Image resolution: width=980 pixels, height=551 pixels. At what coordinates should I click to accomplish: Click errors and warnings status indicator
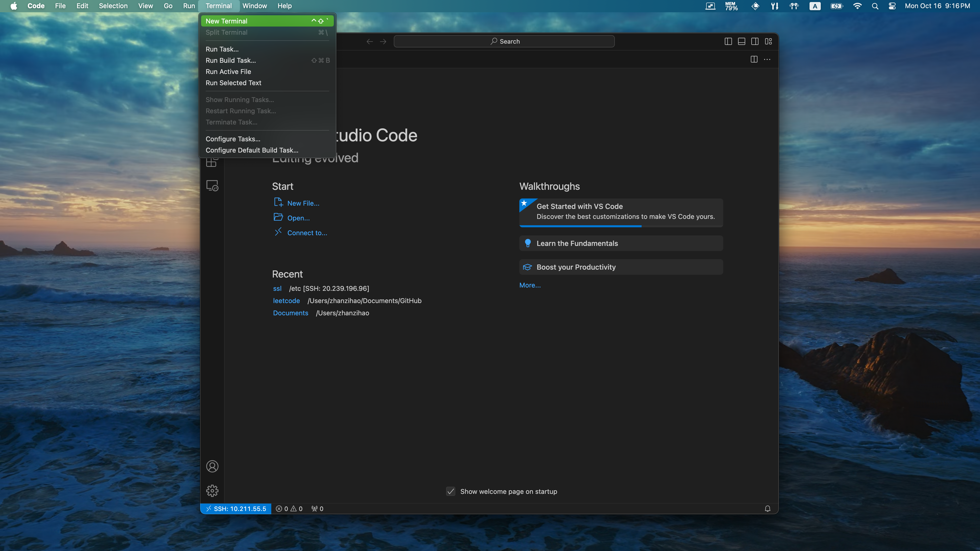289,509
